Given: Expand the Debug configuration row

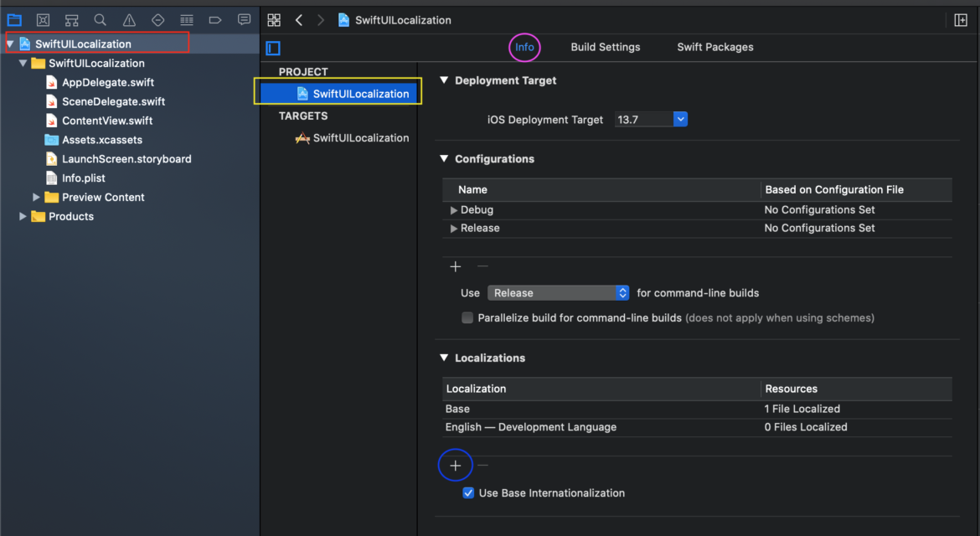Looking at the screenshot, I should click(x=452, y=209).
